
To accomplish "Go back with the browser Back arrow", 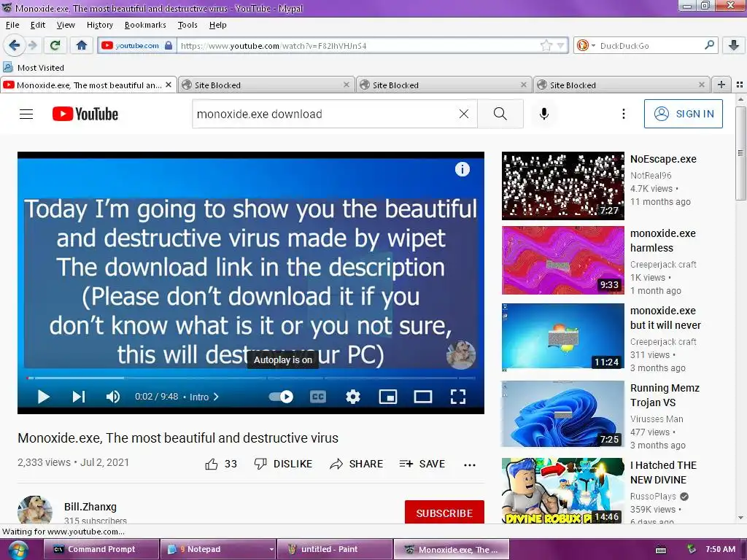I will (15, 46).
